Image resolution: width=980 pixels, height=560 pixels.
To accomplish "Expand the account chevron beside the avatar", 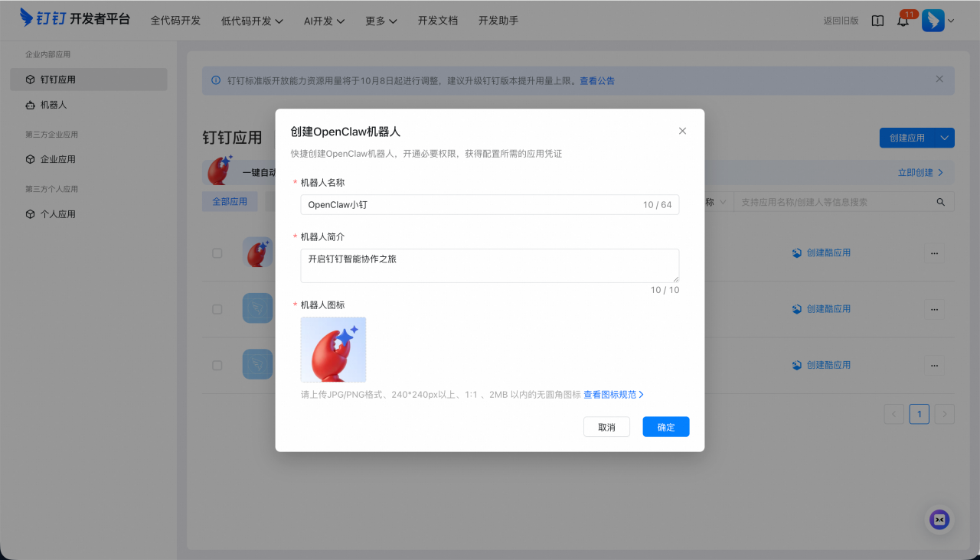I will (x=951, y=21).
